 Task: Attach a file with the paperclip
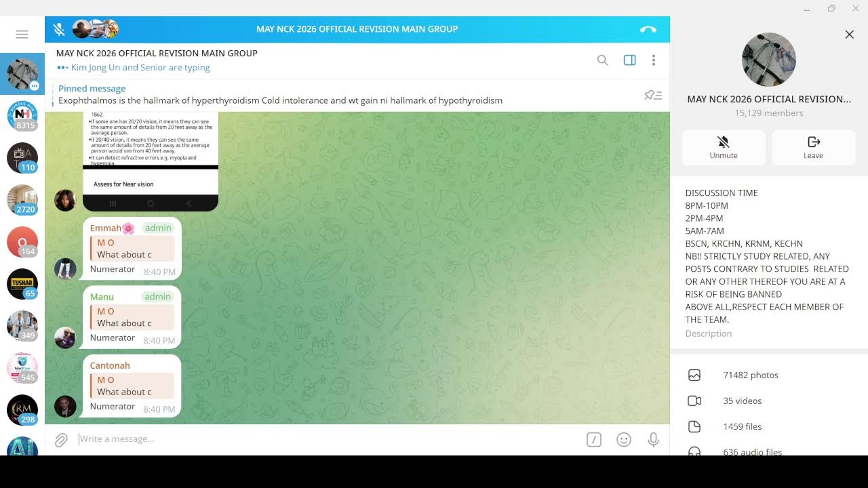point(61,440)
